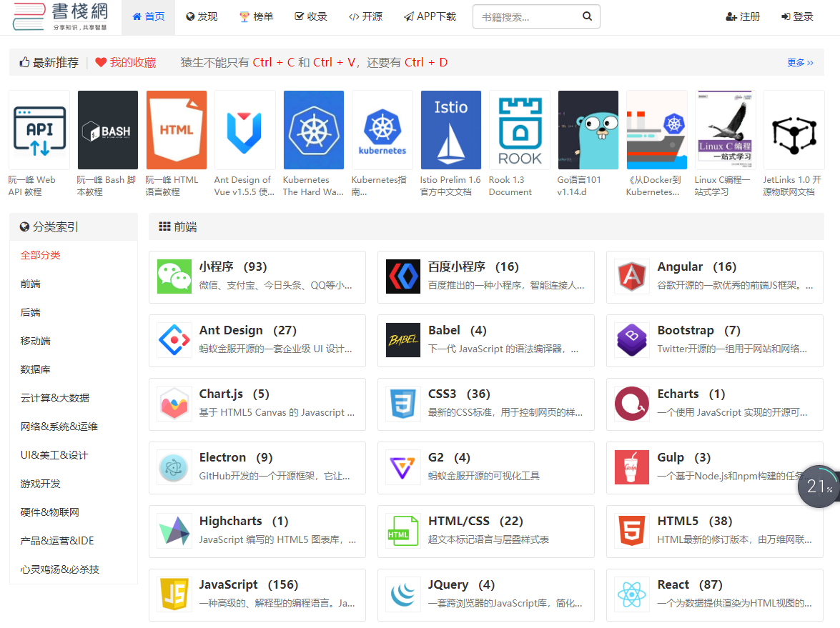This screenshot has width=840, height=628.
Task: Click the Babel logo icon
Action: (403, 340)
